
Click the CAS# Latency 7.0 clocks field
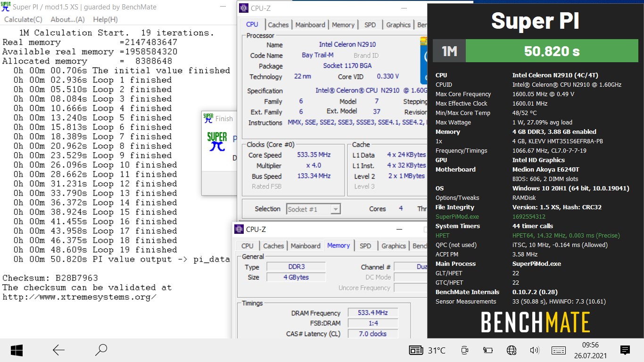click(x=373, y=334)
